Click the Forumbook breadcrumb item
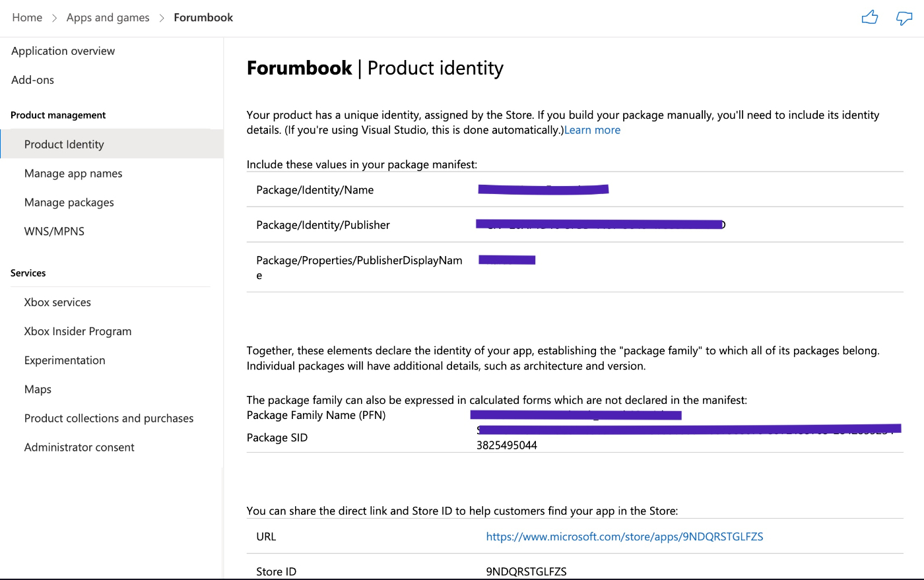Screen dimensions: 924x580 coord(203,17)
